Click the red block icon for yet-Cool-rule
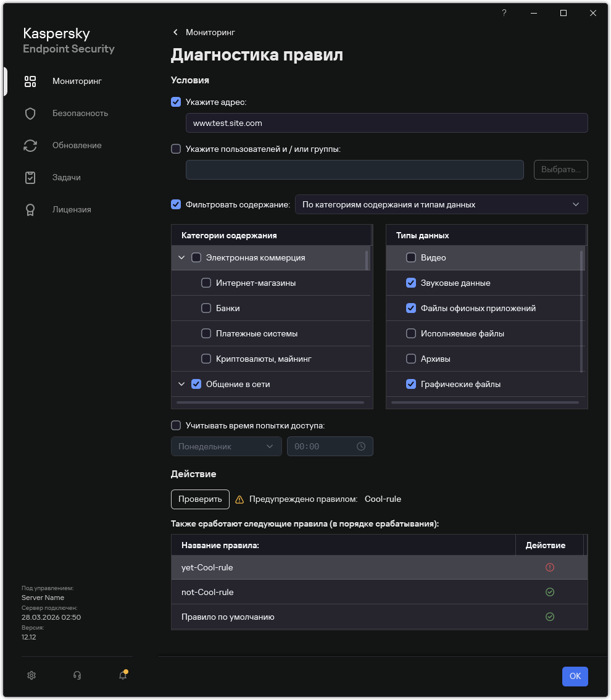Screen dimensions: 611x700 tap(550, 567)
